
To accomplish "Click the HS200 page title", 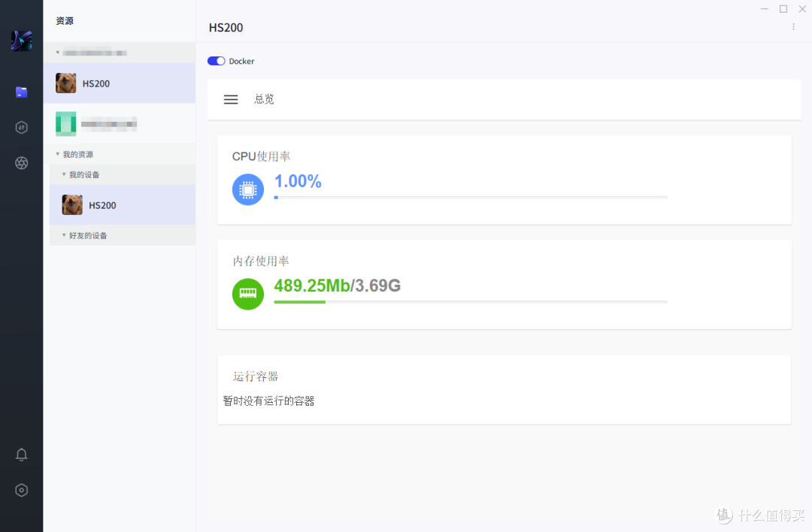I will [x=226, y=28].
